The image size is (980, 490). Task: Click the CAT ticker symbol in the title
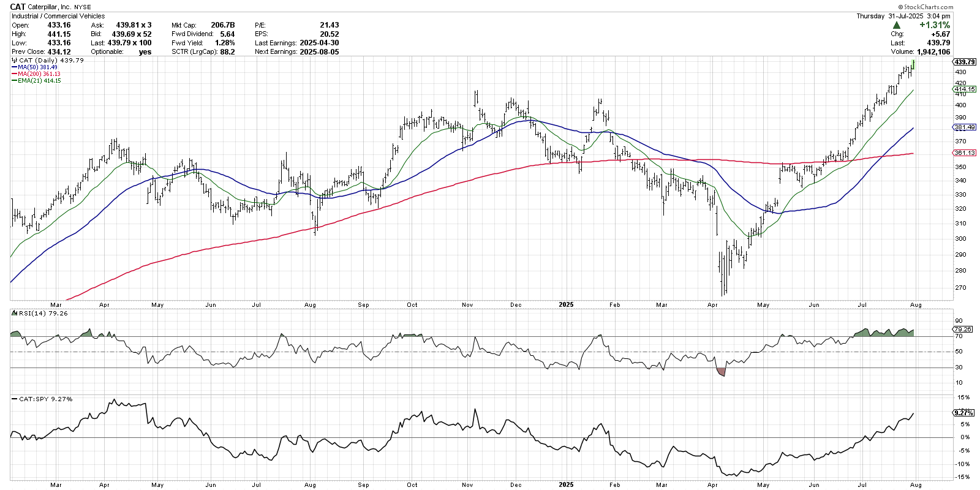point(18,7)
